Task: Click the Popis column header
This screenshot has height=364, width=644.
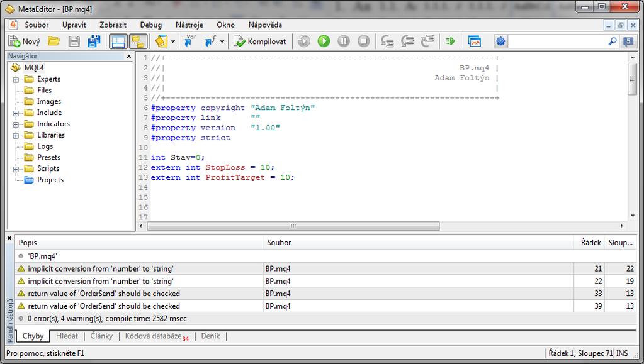Action: [x=139, y=243]
